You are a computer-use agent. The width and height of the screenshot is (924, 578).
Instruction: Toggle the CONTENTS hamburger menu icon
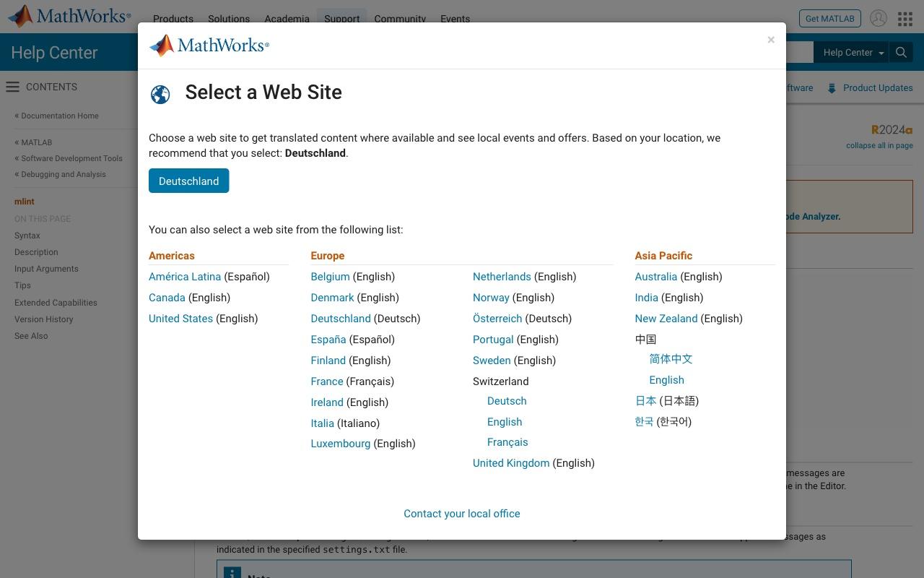click(x=12, y=87)
